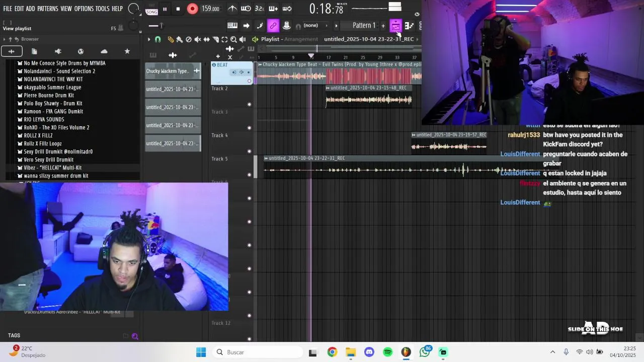Open the playlist options menu arrow

pos(149,39)
